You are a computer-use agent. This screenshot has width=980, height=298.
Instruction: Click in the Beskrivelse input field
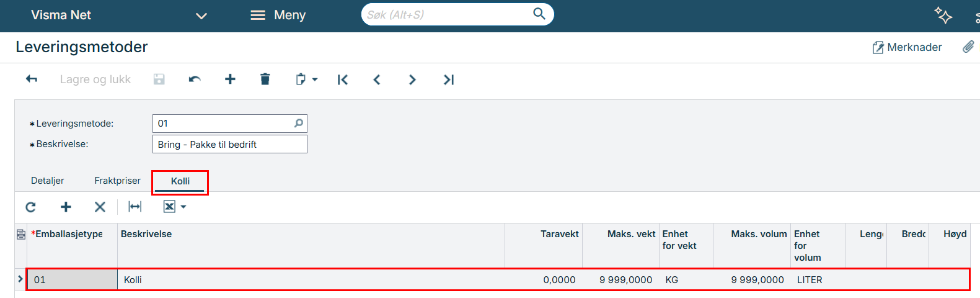229,144
